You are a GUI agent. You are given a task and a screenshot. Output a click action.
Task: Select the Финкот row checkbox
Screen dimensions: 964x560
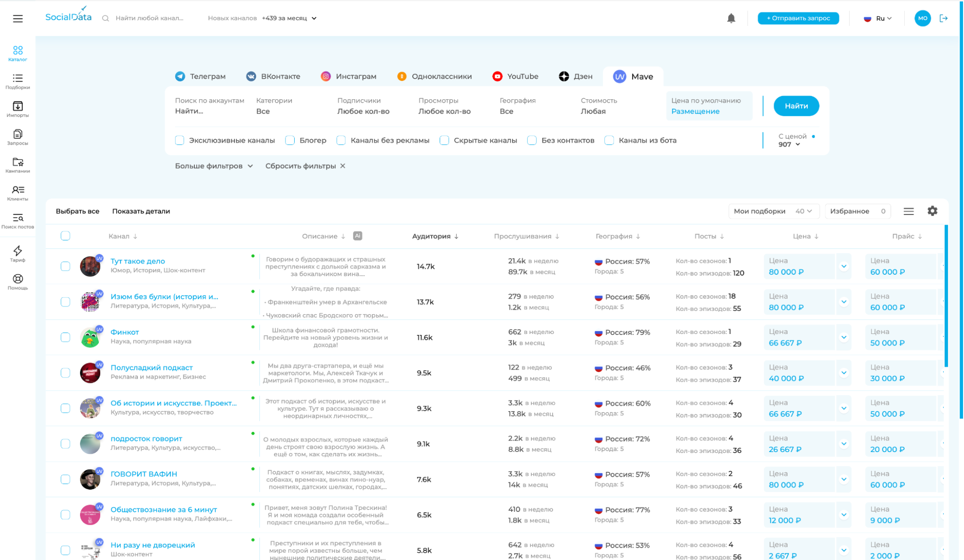[x=66, y=337]
